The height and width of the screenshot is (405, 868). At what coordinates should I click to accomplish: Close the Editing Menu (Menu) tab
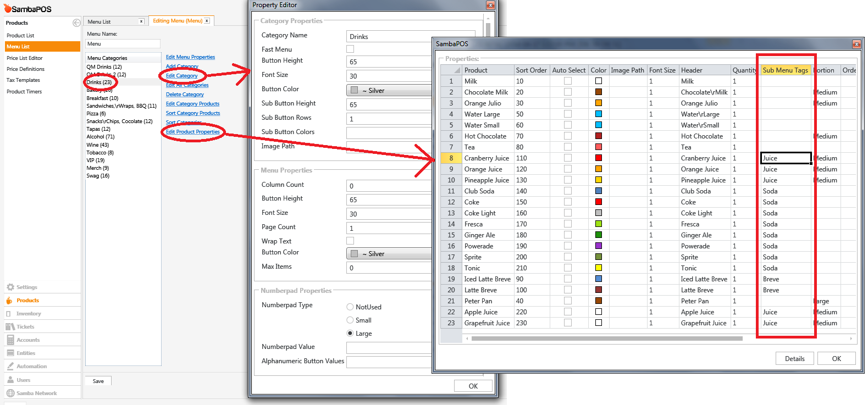tap(207, 21)
